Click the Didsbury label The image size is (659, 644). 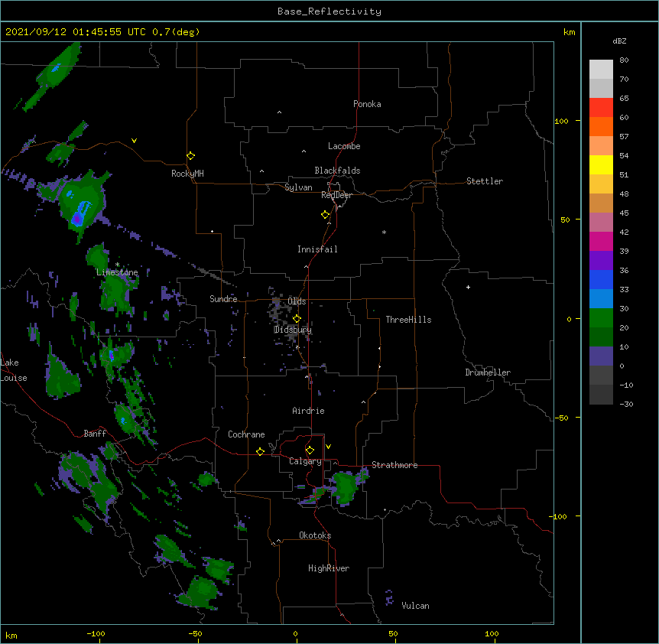293,330
